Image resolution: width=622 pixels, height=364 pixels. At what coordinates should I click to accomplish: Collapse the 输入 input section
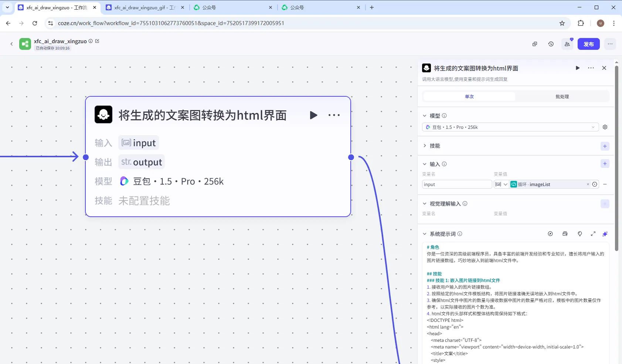(425, 164)
